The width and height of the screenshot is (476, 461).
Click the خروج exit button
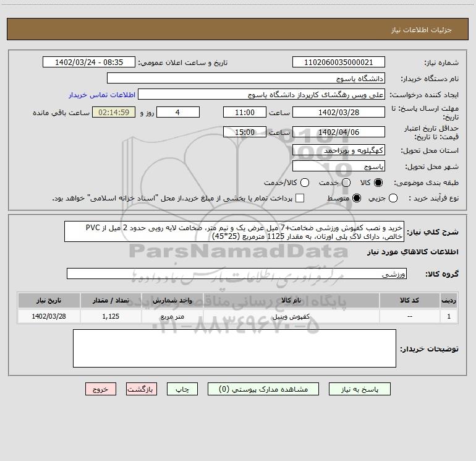tap(101, 389)
